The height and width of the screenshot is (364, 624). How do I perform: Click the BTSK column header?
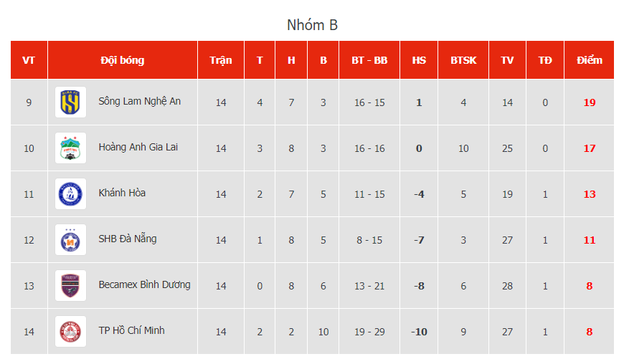pyautogui.click(x=463, y=60)
